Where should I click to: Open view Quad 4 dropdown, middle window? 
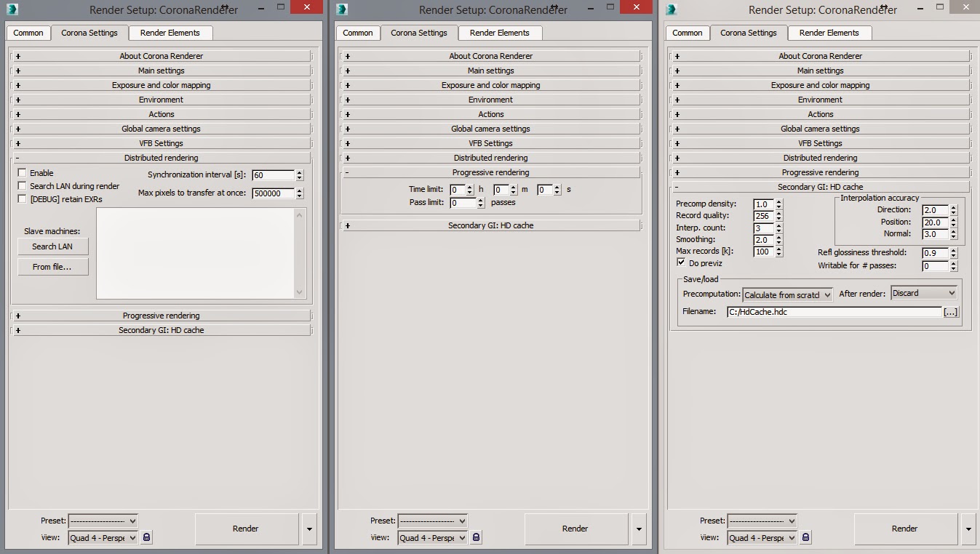[432, 538]
